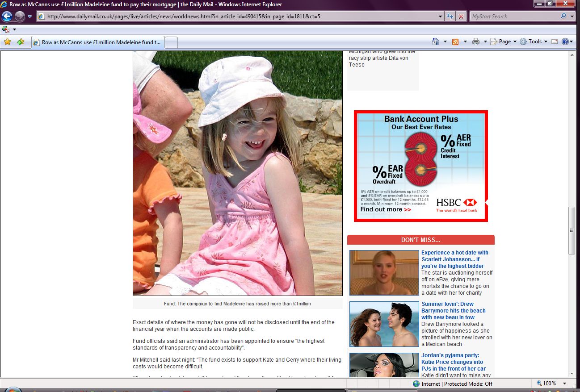Open the search provider dropdown arrow
The image size is (580, 392).
[x=572, y=17]
